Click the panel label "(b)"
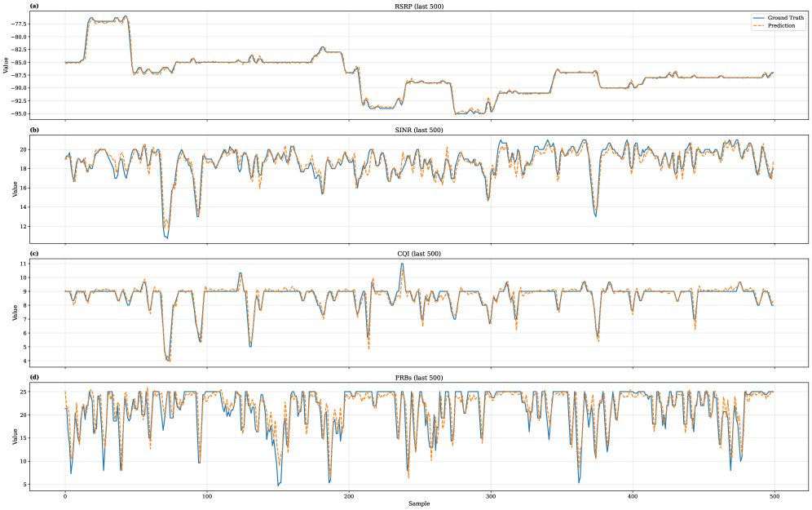The width and height of the screenshot is (812, 510). coord(34,130)
